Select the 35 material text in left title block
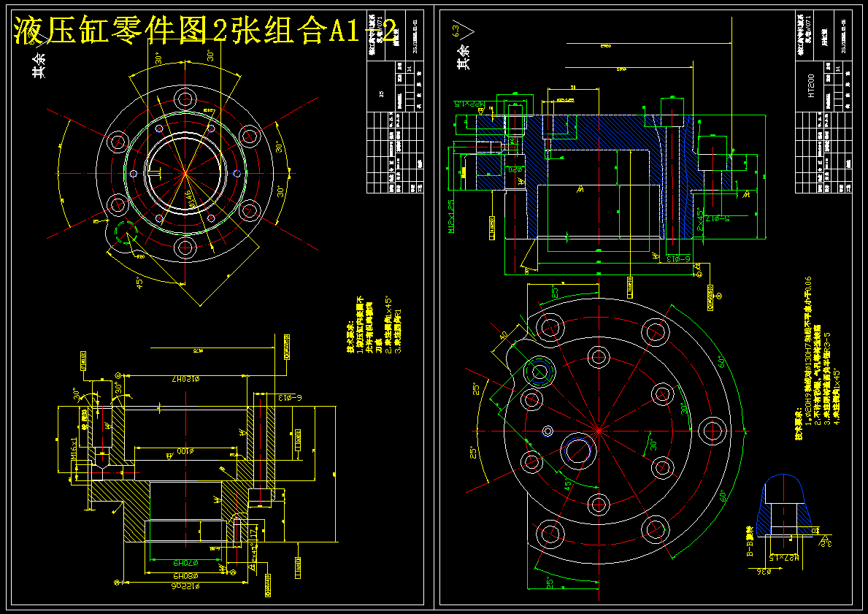 [381, 94]
